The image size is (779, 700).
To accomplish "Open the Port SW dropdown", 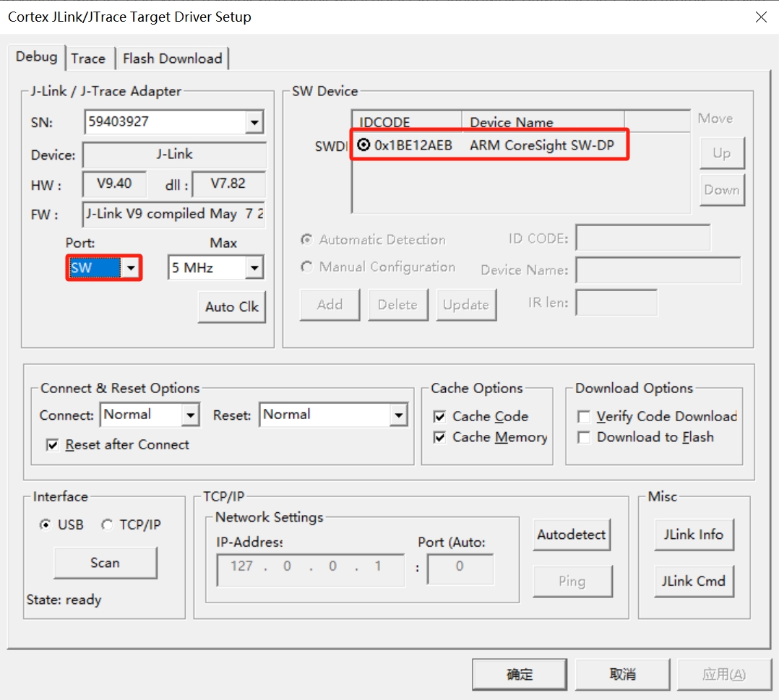I will point(130,268).
